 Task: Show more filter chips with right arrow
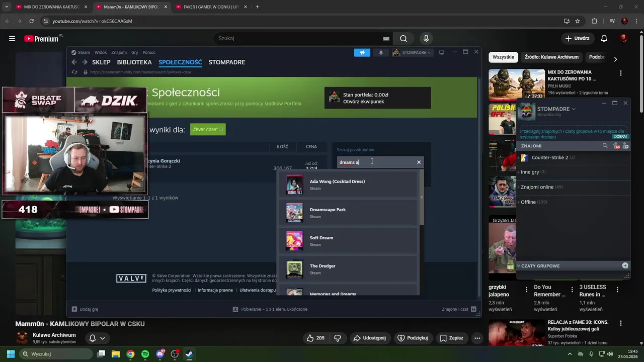615,59
